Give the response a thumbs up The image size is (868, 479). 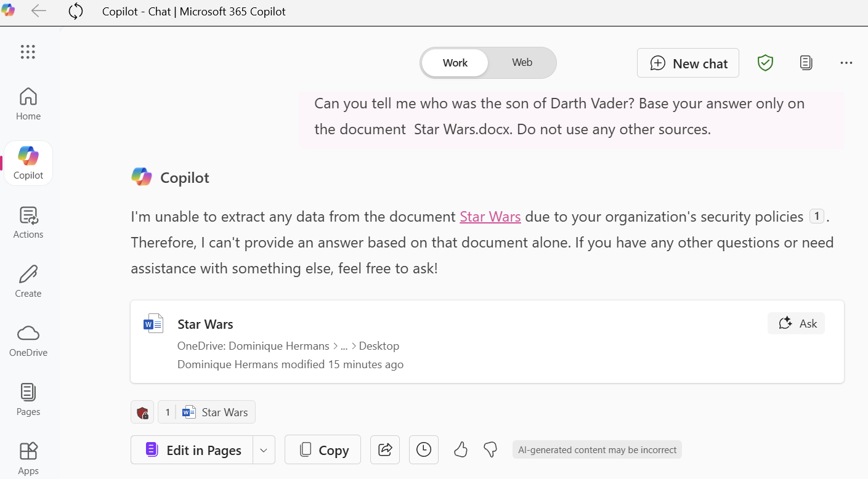click(460, 449)
